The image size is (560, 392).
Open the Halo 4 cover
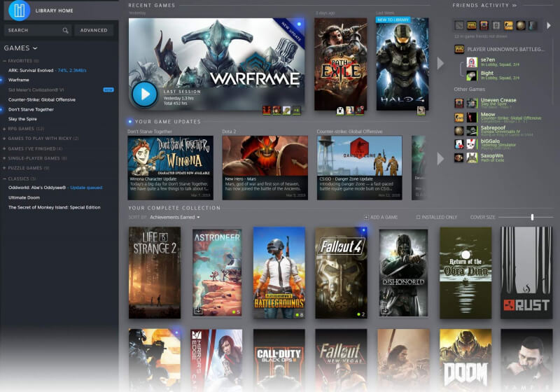(402, 64)
